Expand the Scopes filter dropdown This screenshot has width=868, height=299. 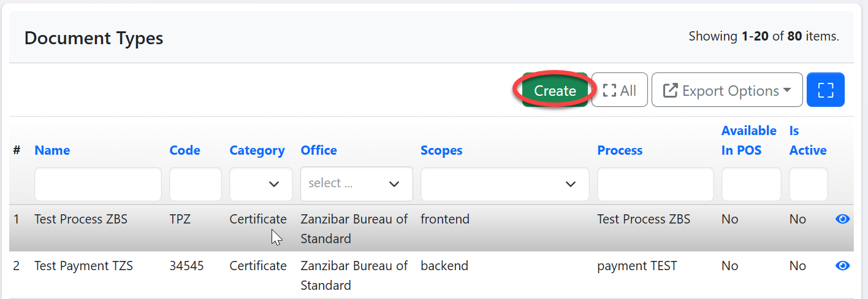click(x=504, y=184)
